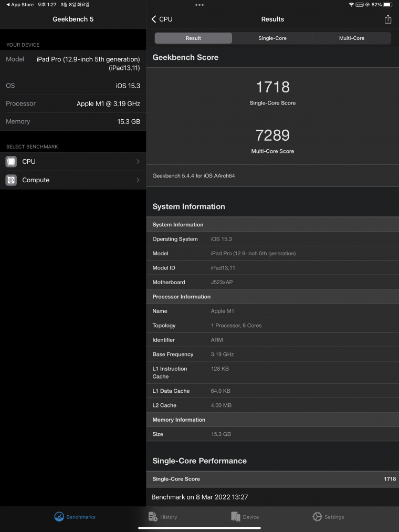399x532 pixels.
Task: Tap the 1718 single-core score number
Action: (273, 87)
